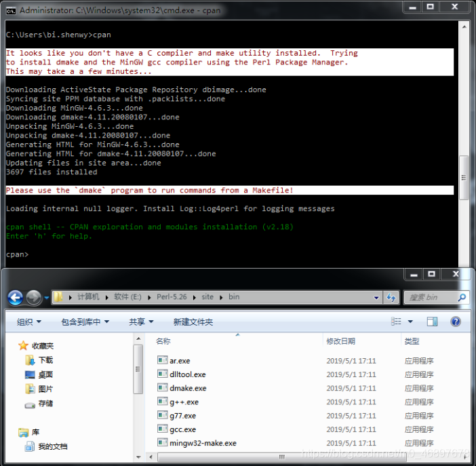Minimize the Explorer window
Viewport: 476px width, 466px height.
(x=414, y=274)
